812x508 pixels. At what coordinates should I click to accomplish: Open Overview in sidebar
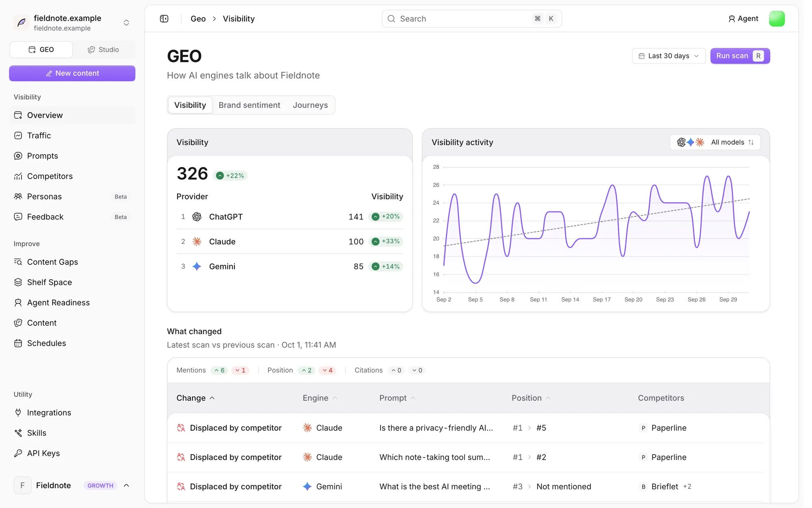72,115
